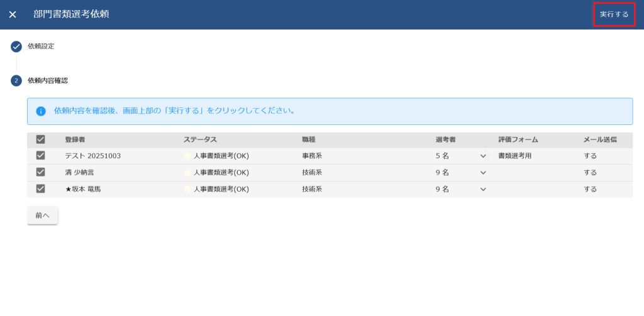644x316 pixels.
Task: Close the 部門書類選考依頼 screen with the X icon
Action: coord(13,14)
